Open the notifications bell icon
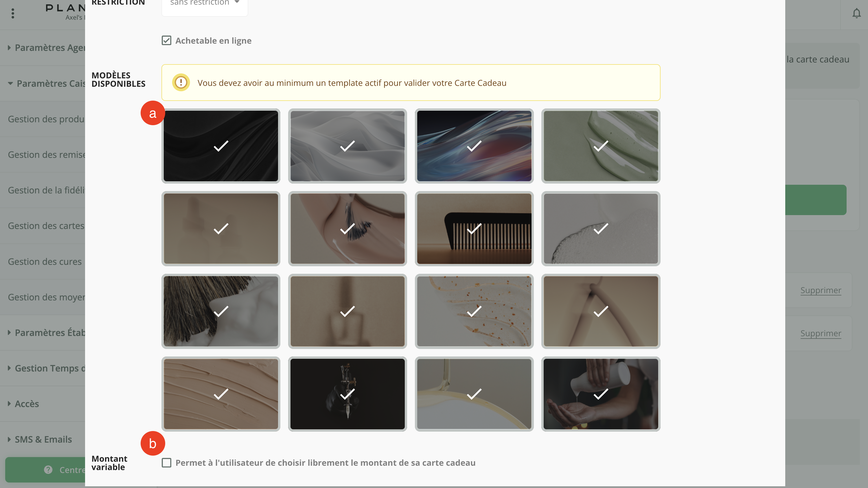The height and width of the screenshot is (488, 868). coord(856,14)
